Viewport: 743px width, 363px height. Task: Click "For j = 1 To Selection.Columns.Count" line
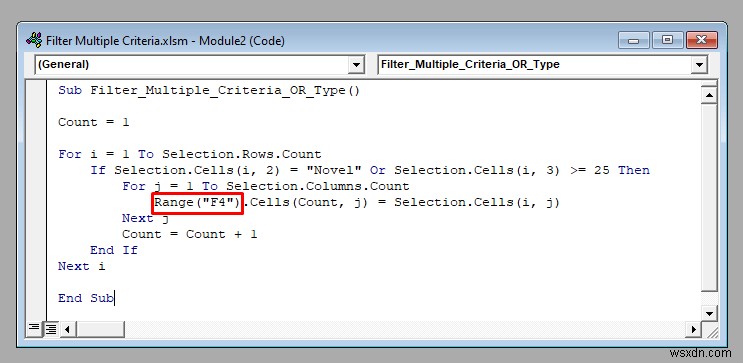coord(265,186)
